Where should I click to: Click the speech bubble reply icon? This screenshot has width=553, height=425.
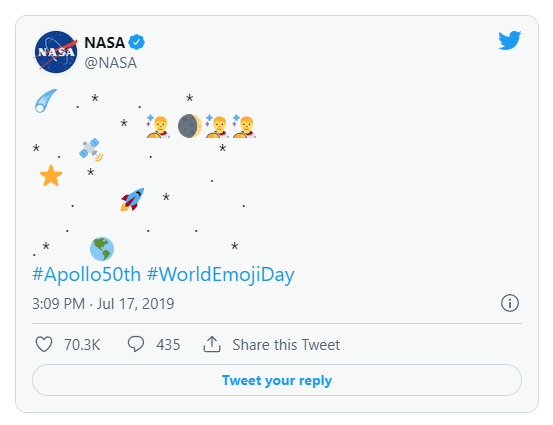pyautogui.click(x=136, y=344)
